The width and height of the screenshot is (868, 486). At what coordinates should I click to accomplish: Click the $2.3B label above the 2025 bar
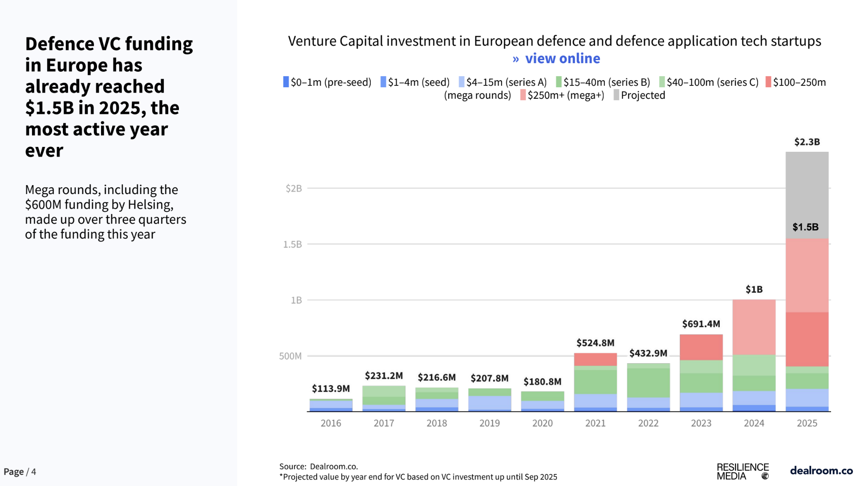click(807, 142)
